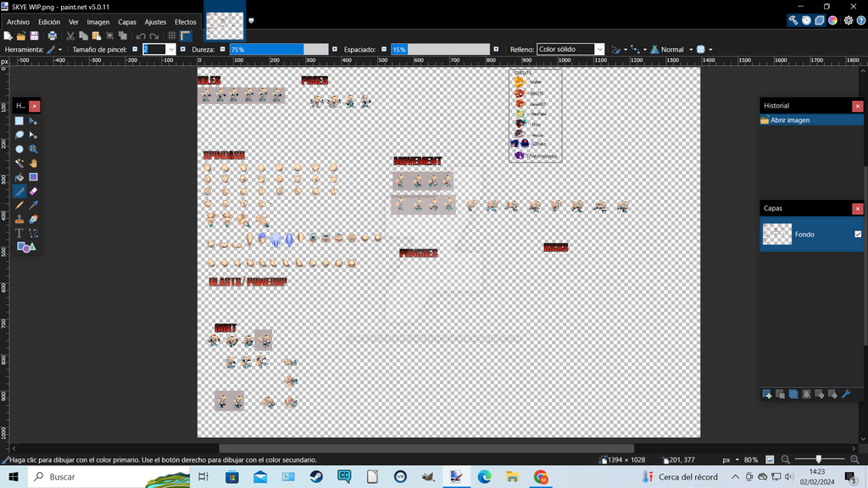
Task: Select the Move Selection tool
Action: (x=33, y=135)
